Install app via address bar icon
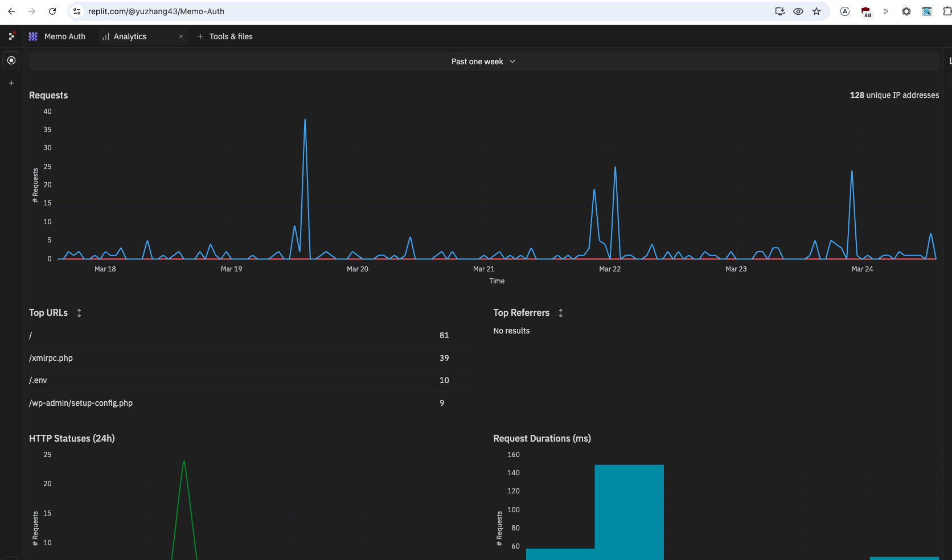 (x=780, y=11)
